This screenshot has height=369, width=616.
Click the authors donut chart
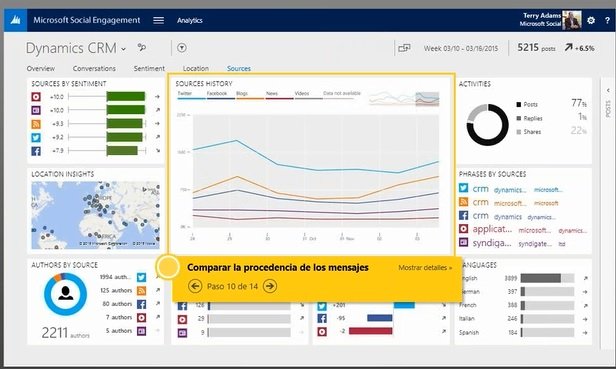coord(65,294)
